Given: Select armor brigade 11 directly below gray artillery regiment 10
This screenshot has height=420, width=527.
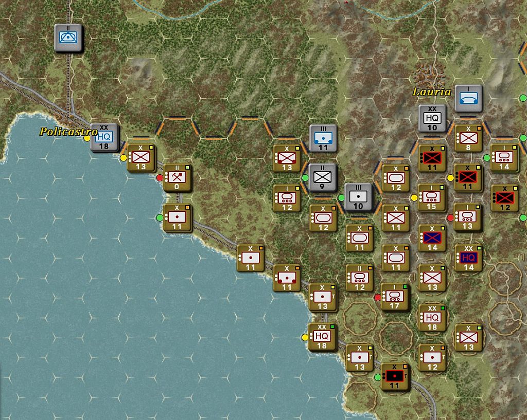Looking at the screenshot, I should (359, 238).
